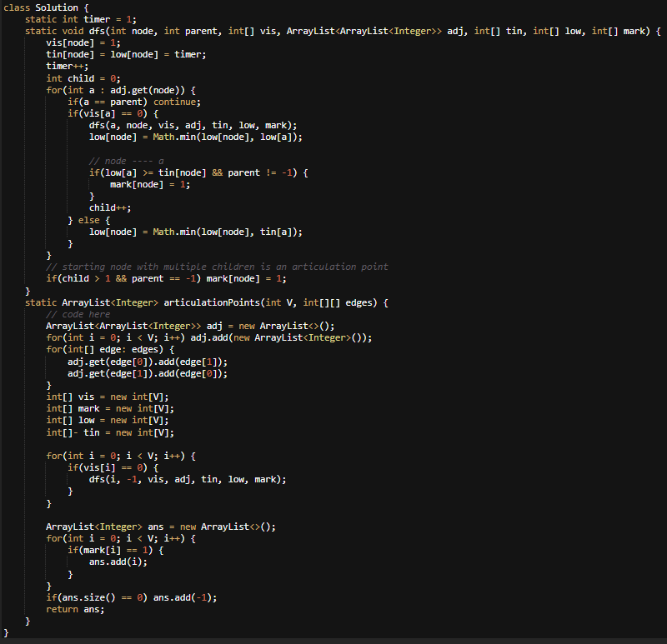Viewport: 667px width, 644px height.
Task: Click the 'if(ans.size() == 0) ans.add(-1);' line
Action: pos(132,598)
